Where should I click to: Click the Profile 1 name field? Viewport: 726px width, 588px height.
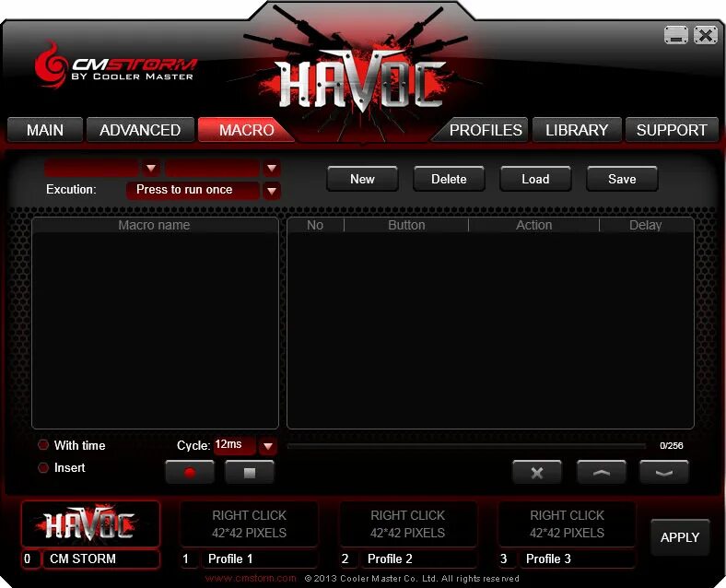click(260, 559)
